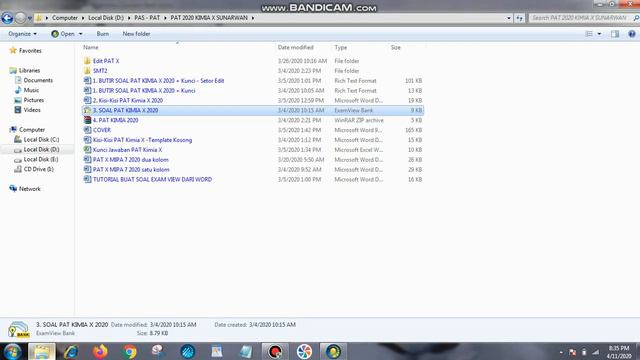640x360 pixels.
Task: Launch Firefox from the taskbar
Action: [x=100, y=351]
